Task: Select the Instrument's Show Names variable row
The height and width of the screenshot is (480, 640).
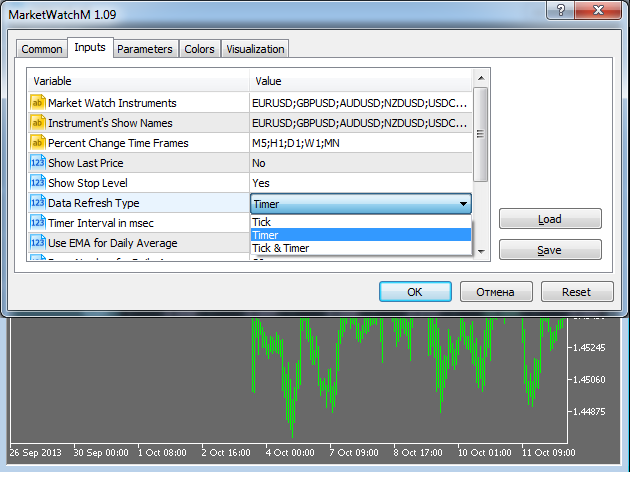Action: pyautogui.click(x=139, y=123)
